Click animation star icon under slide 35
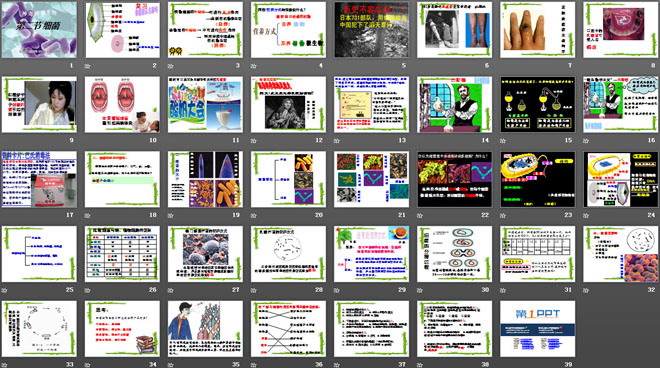This screenshot has width=660, height=368. point(171,365)
